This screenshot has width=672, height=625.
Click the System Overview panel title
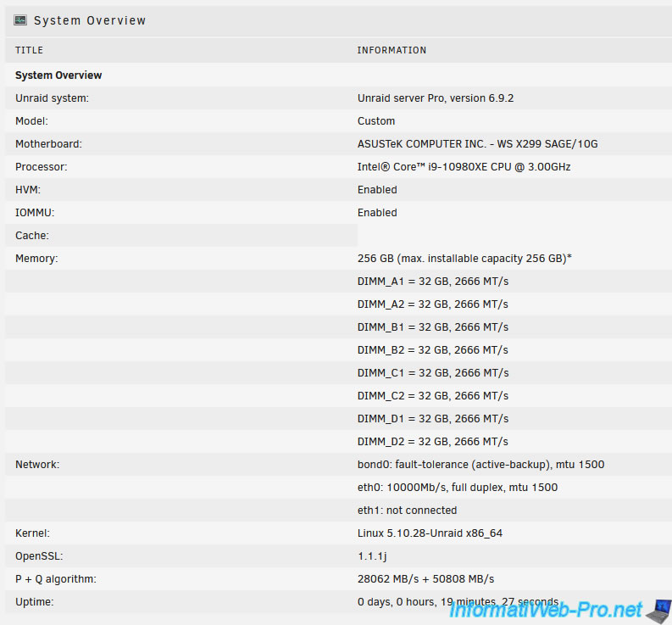(x=90, y=20)
